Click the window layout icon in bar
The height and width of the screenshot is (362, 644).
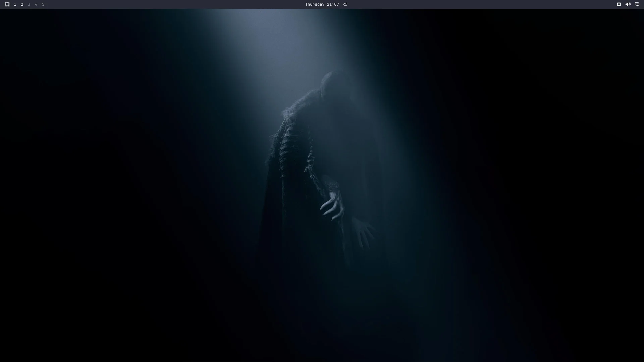point(7,4)
